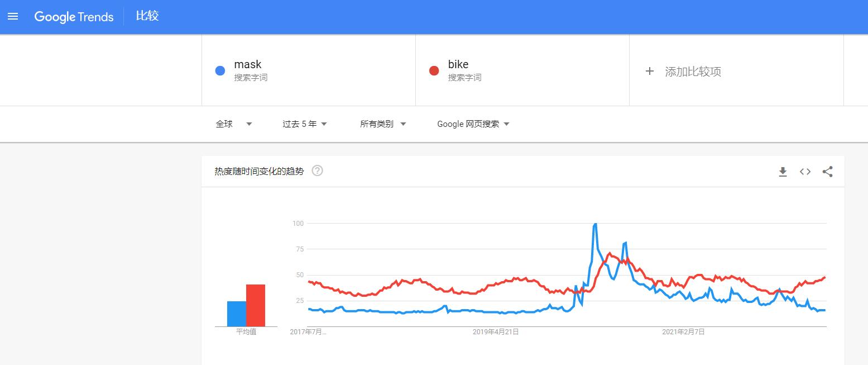Click the red bike color dot
The width and height of the screenshot is (868, 365).
[x=434, y=71]
